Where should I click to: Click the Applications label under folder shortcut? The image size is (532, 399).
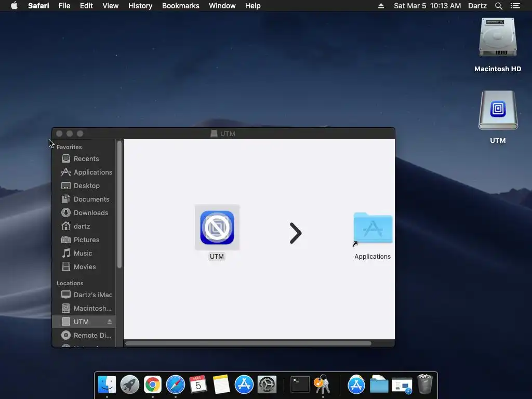click(x=373, y=257)
